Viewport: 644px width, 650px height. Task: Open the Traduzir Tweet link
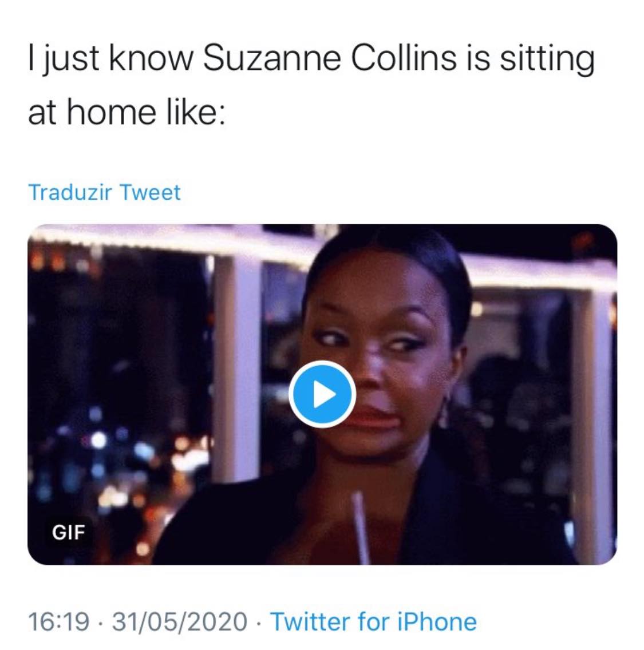[x=105, y=192]
